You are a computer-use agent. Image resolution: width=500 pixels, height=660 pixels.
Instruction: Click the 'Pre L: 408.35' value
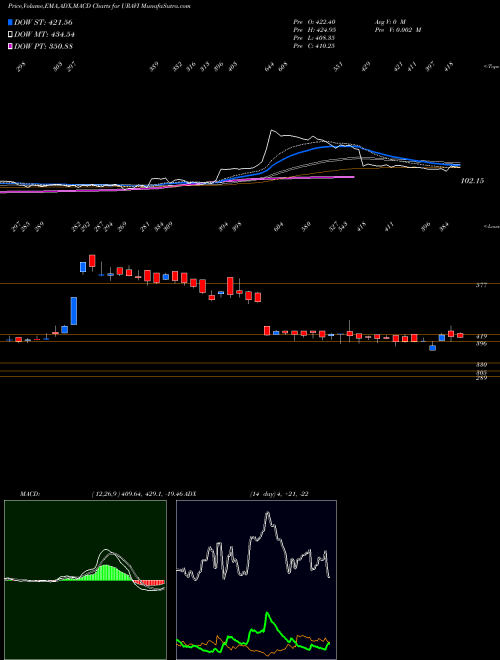pyautogui.click(x=314, y=38)
